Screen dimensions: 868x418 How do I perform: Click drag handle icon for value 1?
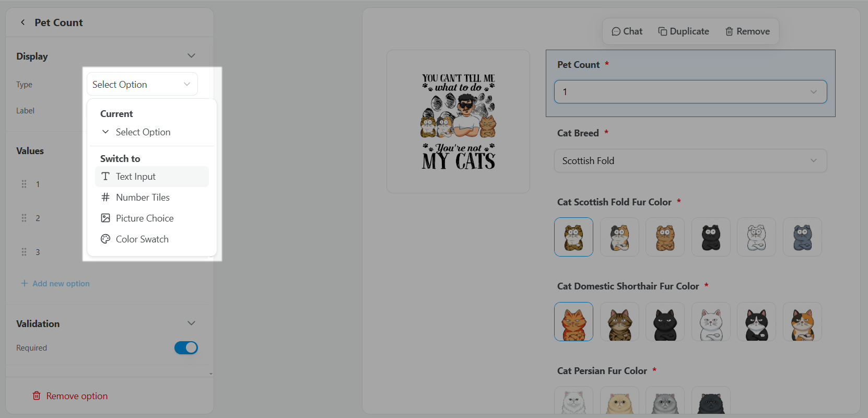[x=24, y=184]
